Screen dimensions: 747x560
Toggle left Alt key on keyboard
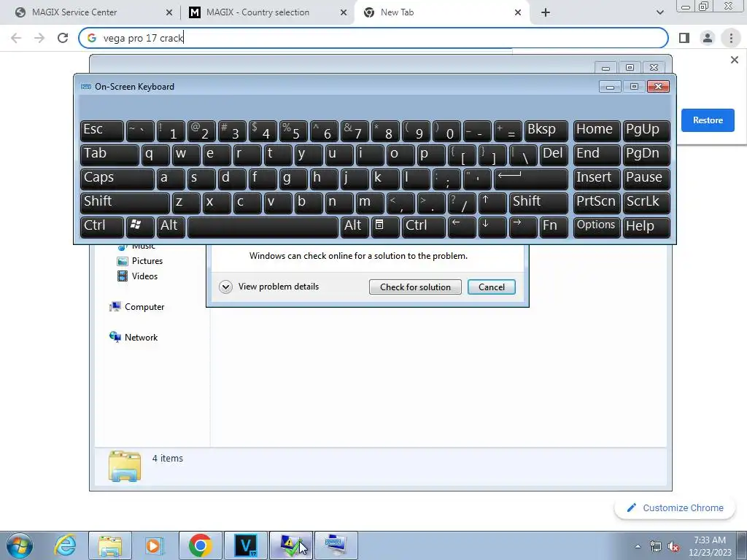point(171,227)
